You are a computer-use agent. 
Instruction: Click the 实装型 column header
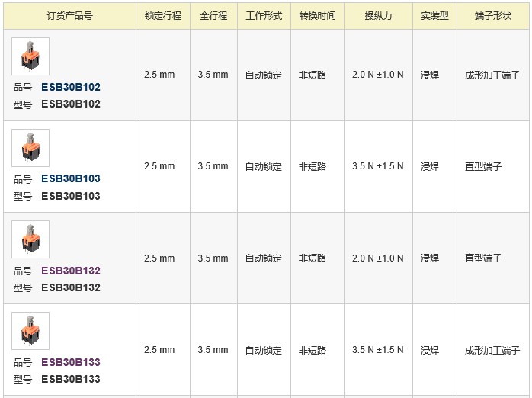pos(435,16)
